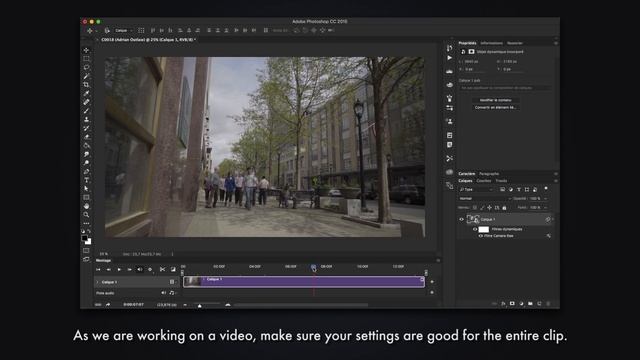This screenshot has width=640, height=360.
Task: Select the Move tool in toolbar
Action: pos(86,50)
